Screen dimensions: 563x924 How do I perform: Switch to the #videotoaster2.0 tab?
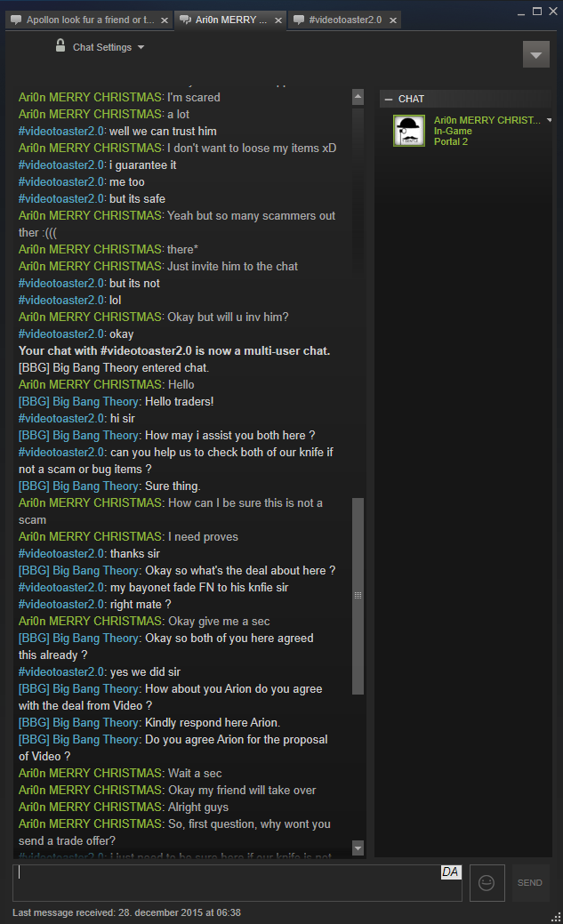[345, 20]
